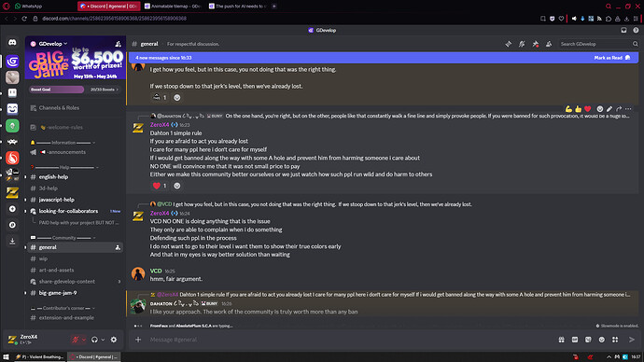Click Mark as Read button
Viewport: 644px width, 362px height.
[611, 58]
